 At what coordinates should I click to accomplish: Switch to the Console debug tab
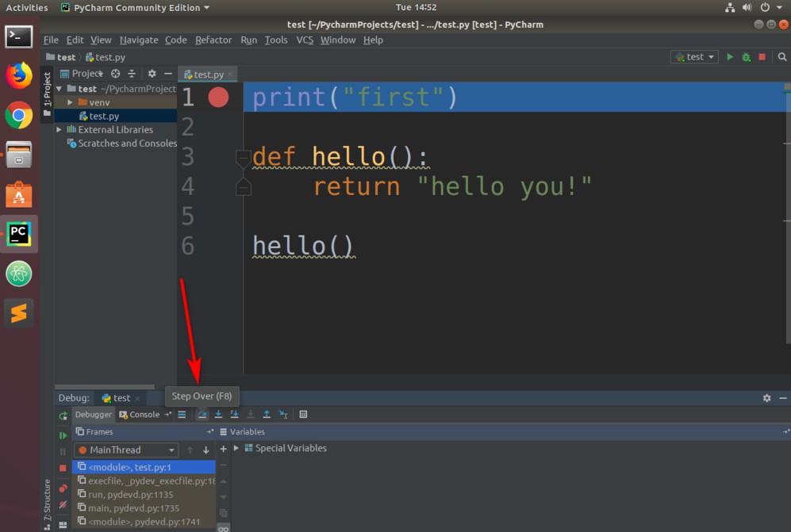tap(139, 415)
